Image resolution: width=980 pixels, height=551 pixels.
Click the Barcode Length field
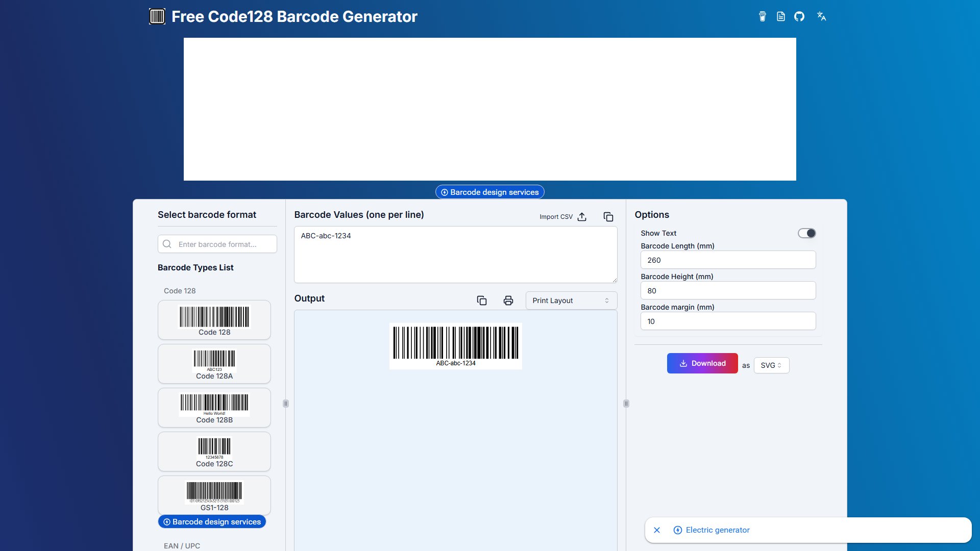pyautogui.click(x=728, y=260)
